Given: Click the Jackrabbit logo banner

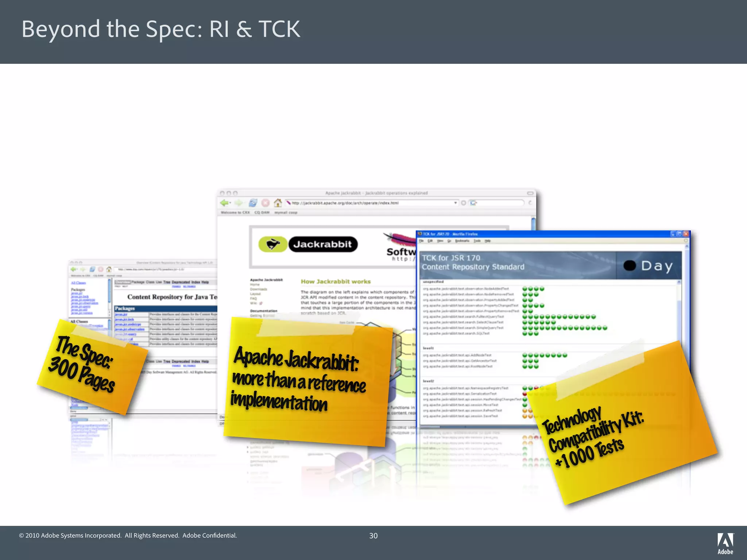Looking at the screenshot, I should (x=308, y=244).
